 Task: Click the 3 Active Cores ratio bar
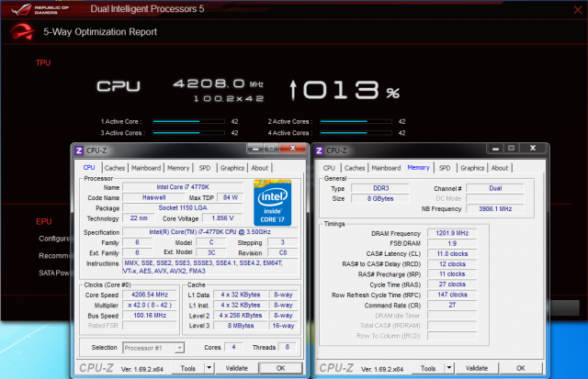[188, 132]
